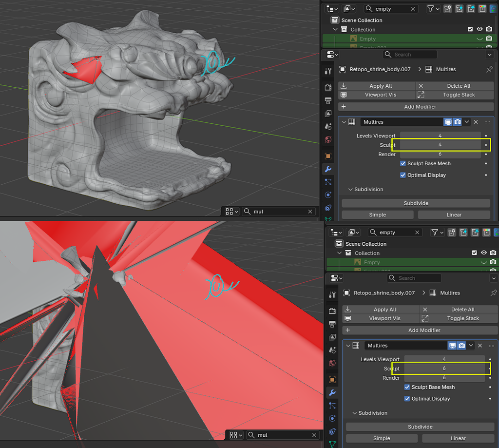This screenshot has height=448, width=499.
Task: Open Object properties tab in upper panel
Action: coord(328,156)
